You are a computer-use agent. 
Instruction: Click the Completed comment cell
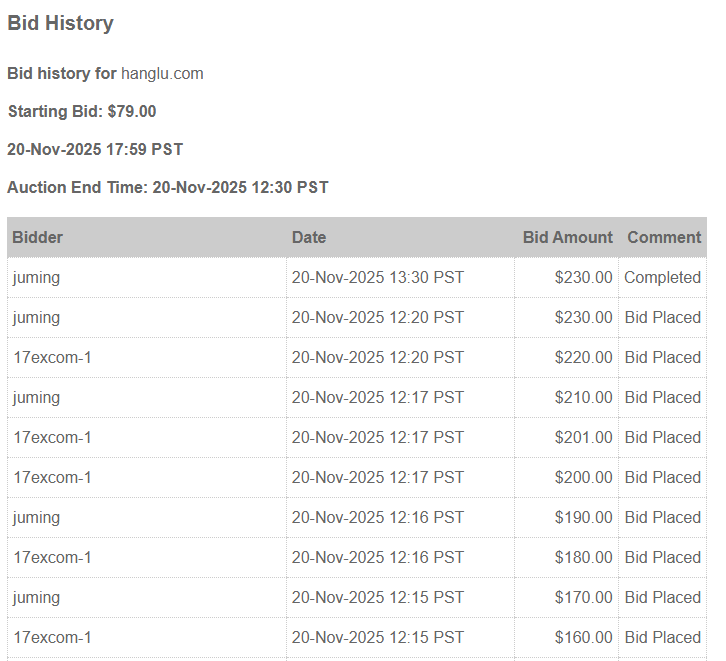point(662,277)
